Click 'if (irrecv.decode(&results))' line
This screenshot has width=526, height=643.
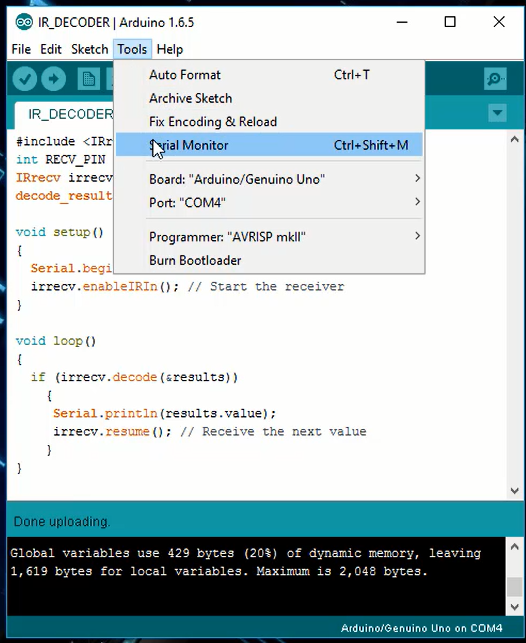(134, 377)
